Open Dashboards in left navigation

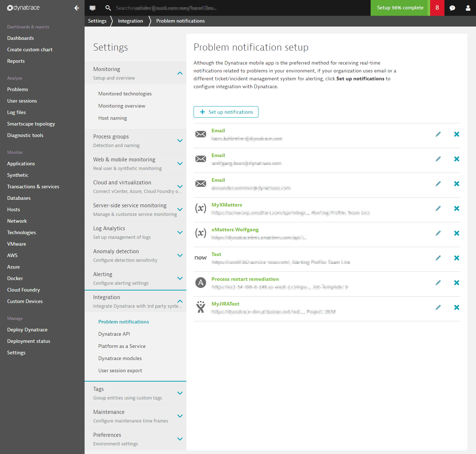point(20,38)
